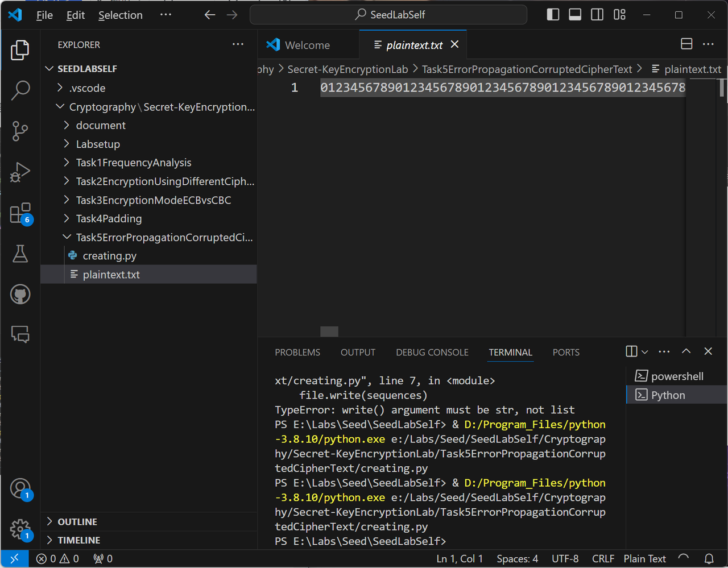Open the Extensions view with badge 6

point(21,213)
